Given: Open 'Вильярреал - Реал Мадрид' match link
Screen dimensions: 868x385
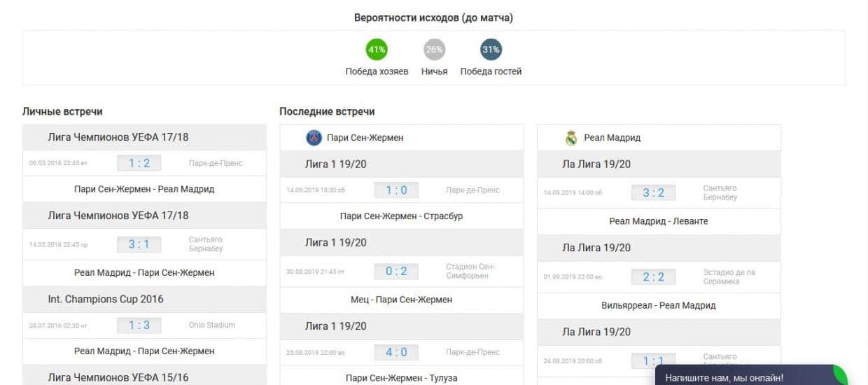Looking at the screenshot, I should coord(659,305).
